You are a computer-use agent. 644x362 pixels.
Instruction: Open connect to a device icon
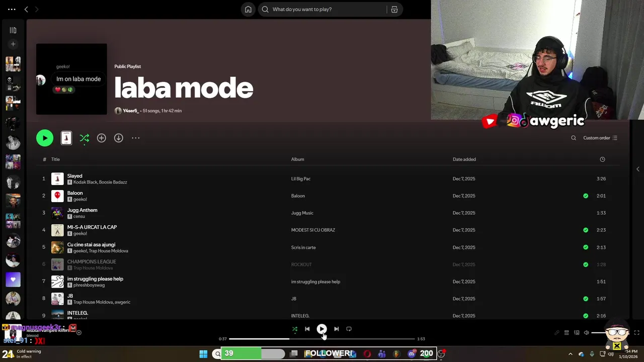577,333
